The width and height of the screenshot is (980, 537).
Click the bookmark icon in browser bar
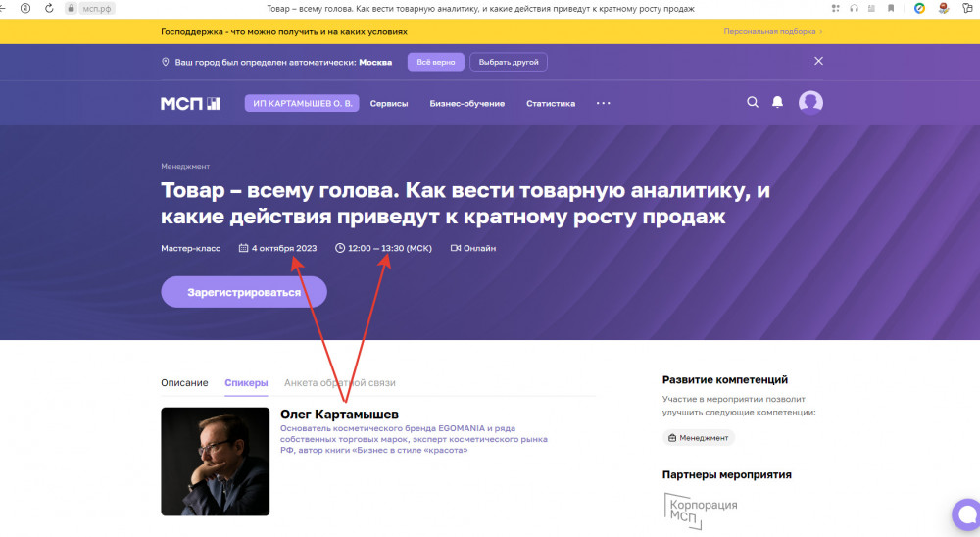coord(891,9)
